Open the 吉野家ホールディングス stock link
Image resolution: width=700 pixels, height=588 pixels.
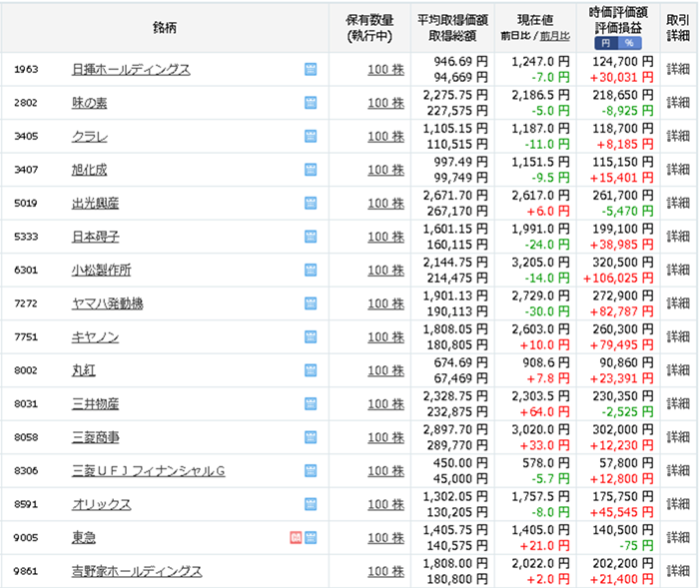137,571
